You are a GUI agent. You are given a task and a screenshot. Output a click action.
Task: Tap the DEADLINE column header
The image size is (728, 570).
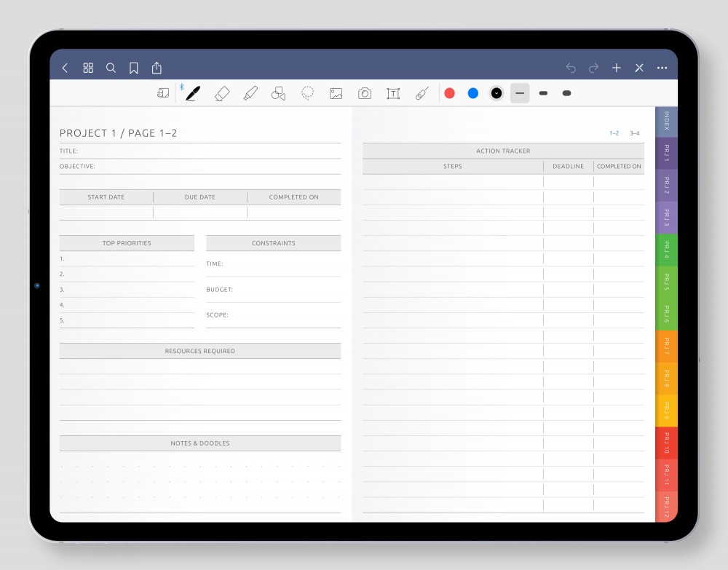[569, 166]
